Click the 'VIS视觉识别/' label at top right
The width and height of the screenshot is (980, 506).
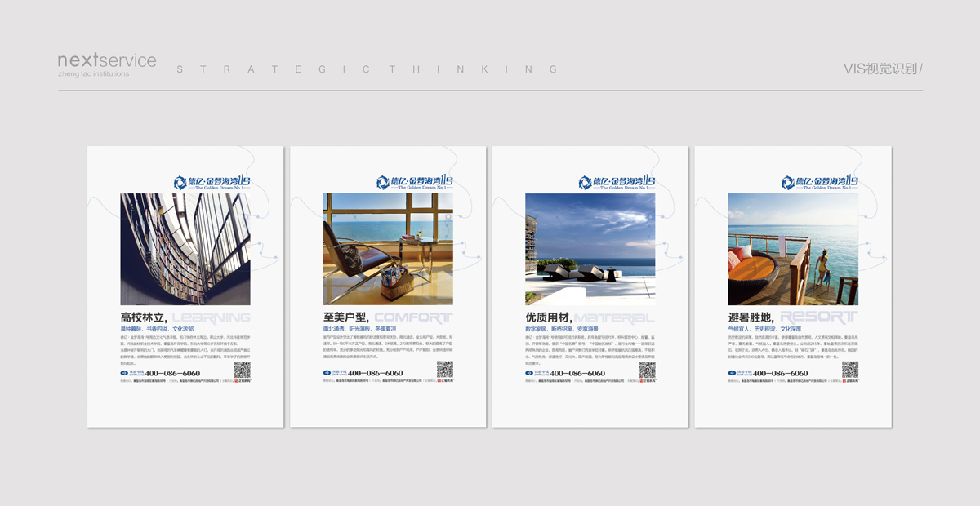[883, 69]
